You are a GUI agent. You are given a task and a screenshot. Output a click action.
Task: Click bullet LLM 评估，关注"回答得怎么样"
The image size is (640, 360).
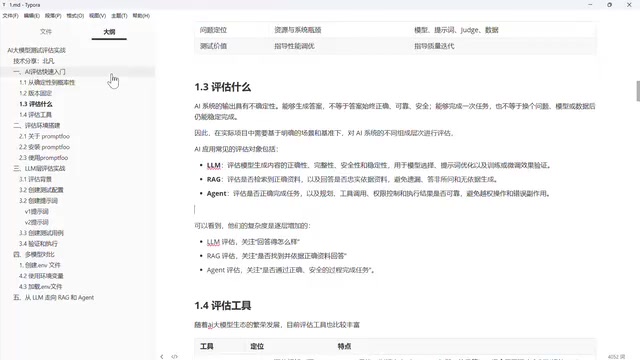(253, 242)
